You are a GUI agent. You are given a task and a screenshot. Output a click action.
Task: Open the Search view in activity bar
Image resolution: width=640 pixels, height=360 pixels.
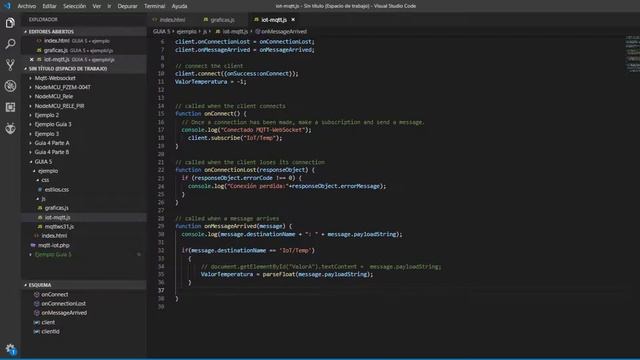pos(10,44)
